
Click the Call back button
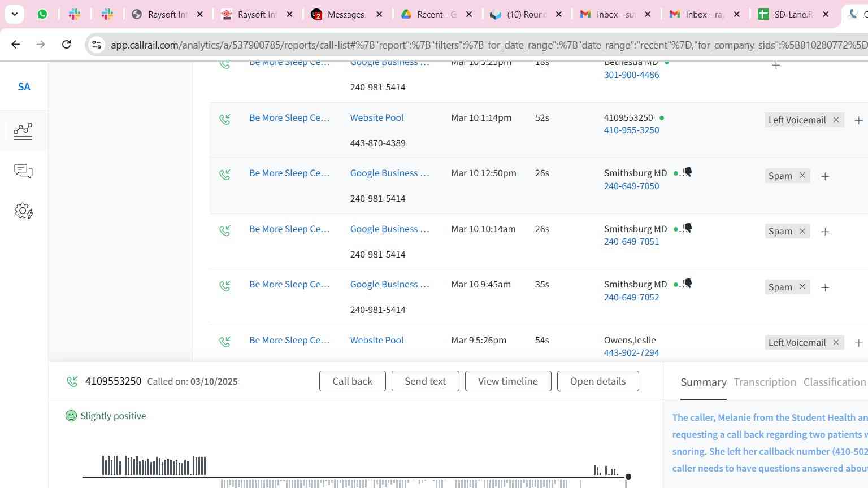(x=353, y=381)
